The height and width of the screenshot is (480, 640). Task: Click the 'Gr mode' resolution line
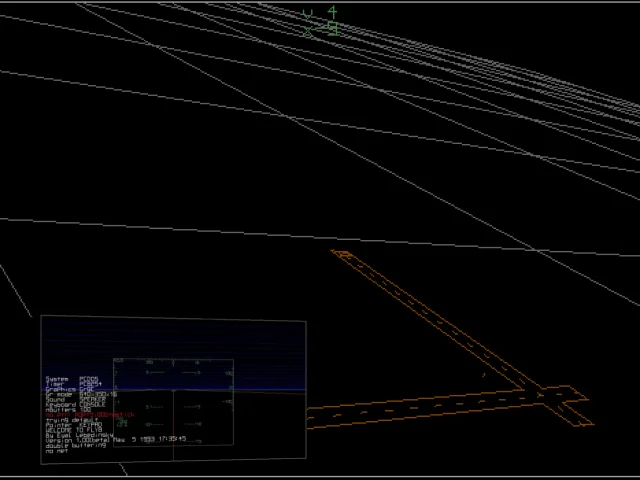[x=81, y=394]
